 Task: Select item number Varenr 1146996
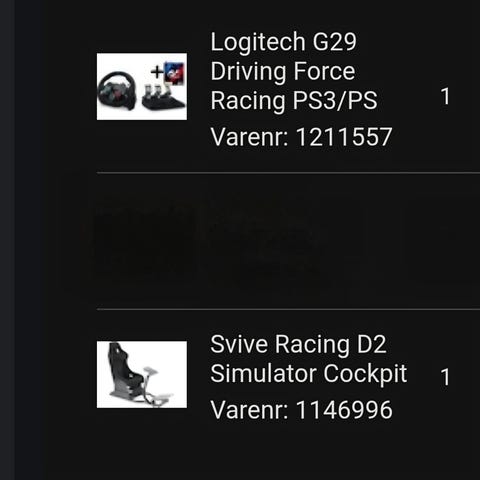pos(302,410)
